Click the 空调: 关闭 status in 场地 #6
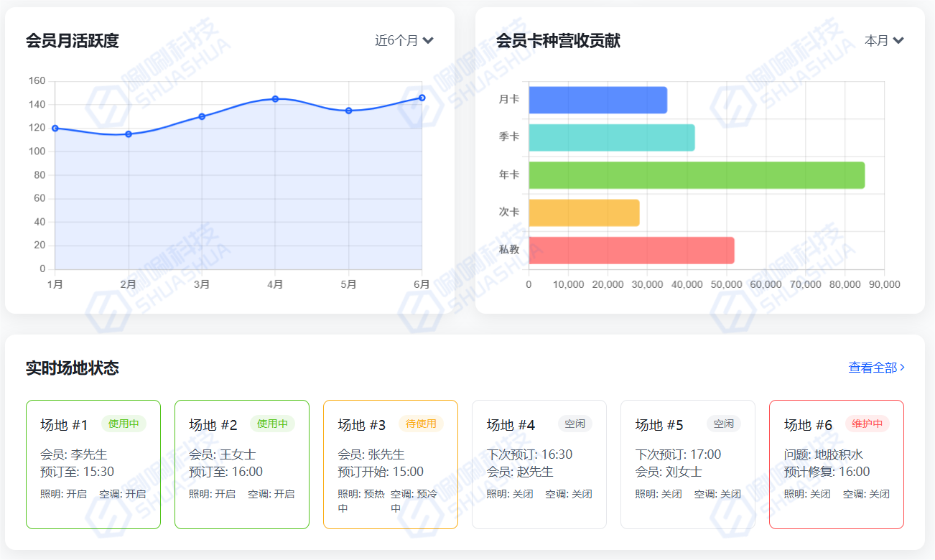The image size is (935, 560). point(866,494)
